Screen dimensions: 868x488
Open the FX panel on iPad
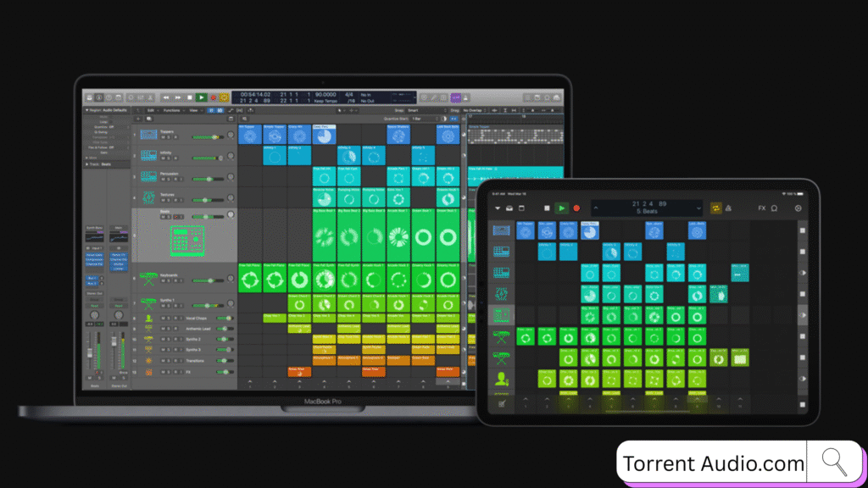(761, 208)
